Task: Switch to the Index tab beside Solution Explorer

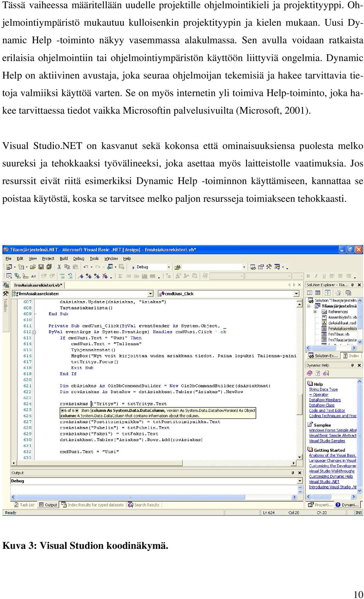Action: pos(351,356)
